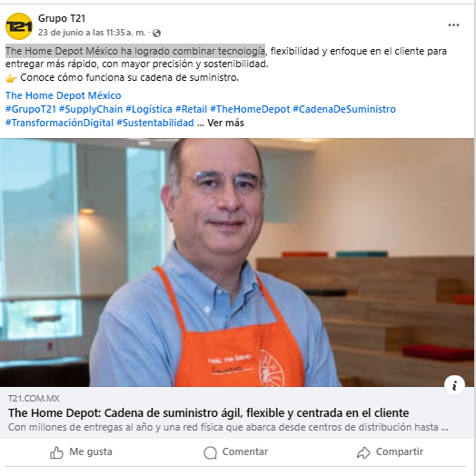Expand post text with 'Ver más'
476x476 pixels.
point(225,123)
